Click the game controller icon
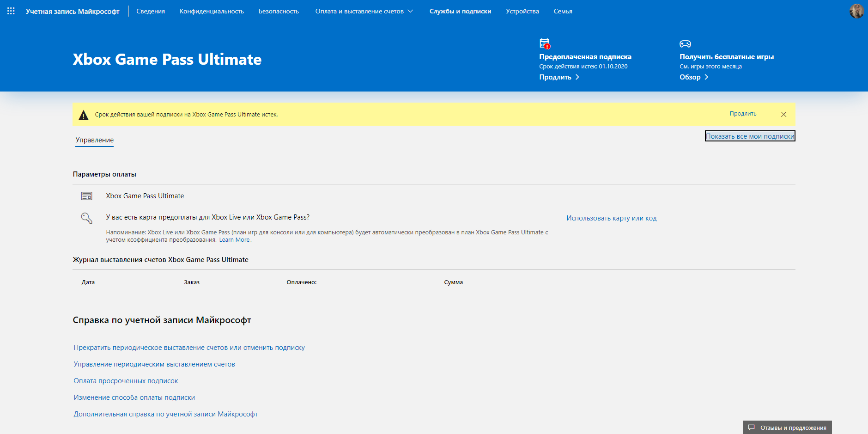This screenshot has width=868, height=434. (x=685, y=44)
